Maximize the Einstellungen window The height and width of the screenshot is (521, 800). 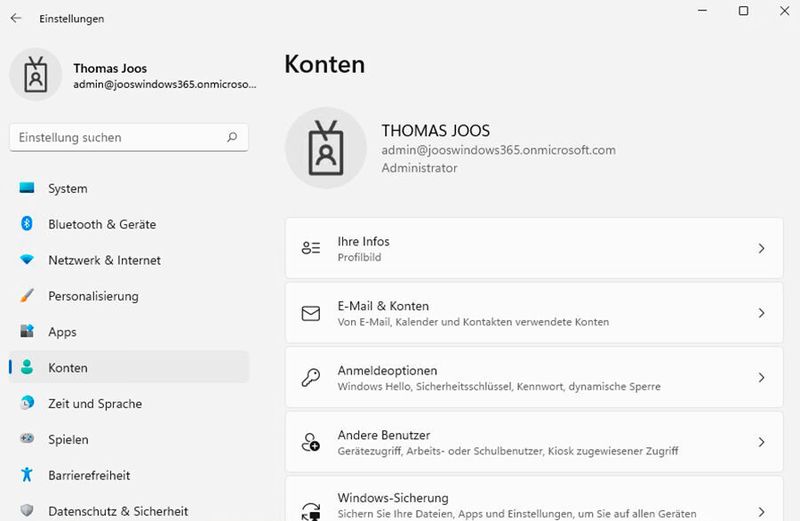click(743, 11)
